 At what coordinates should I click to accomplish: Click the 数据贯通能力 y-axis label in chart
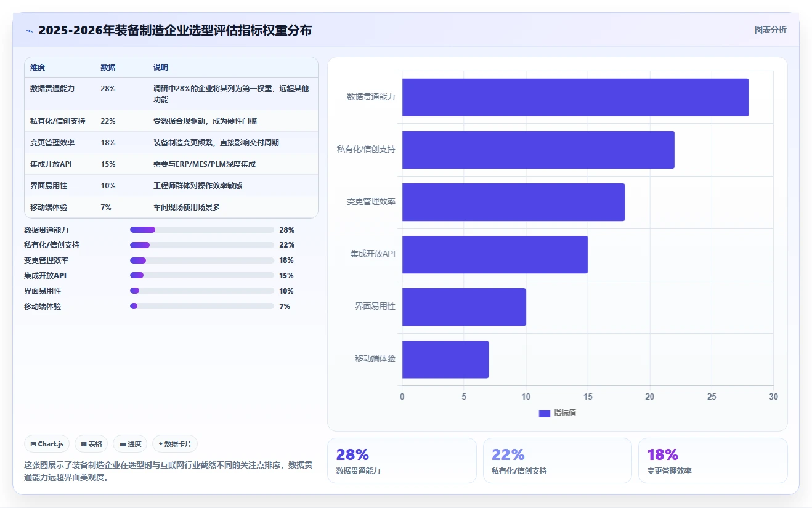(371, 97)
